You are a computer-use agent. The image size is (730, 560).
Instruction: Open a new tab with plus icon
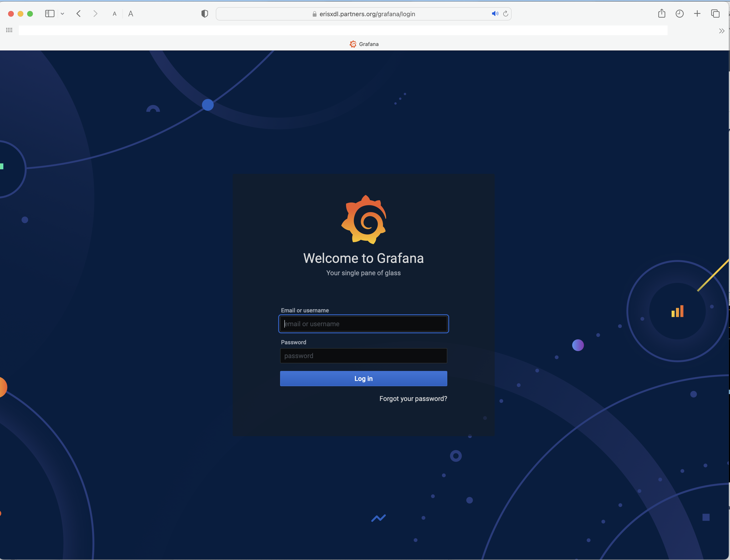coord(697,14)
